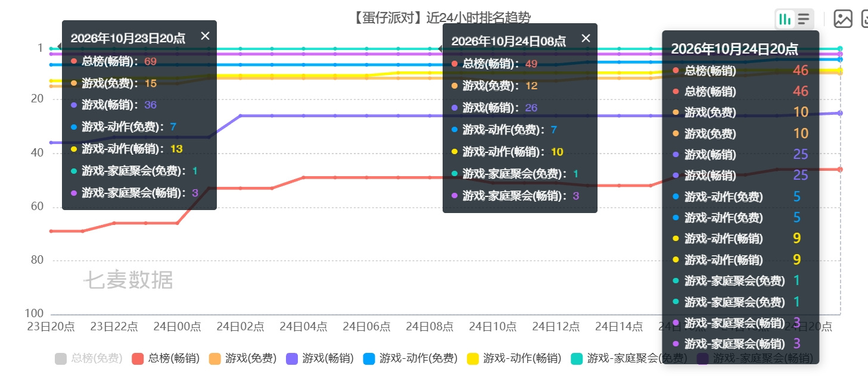Click the 24日06点 x-axis label
Screen dimensions: 868x388
[366, 327]
